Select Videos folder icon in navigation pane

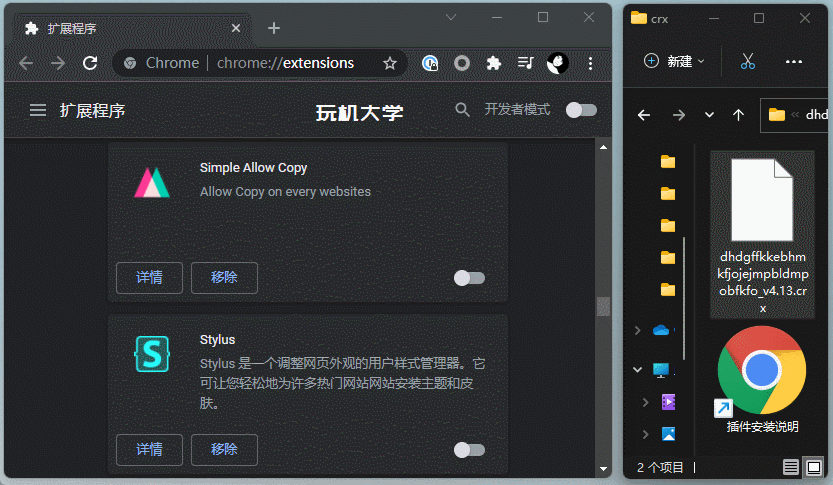pos(668,402)
